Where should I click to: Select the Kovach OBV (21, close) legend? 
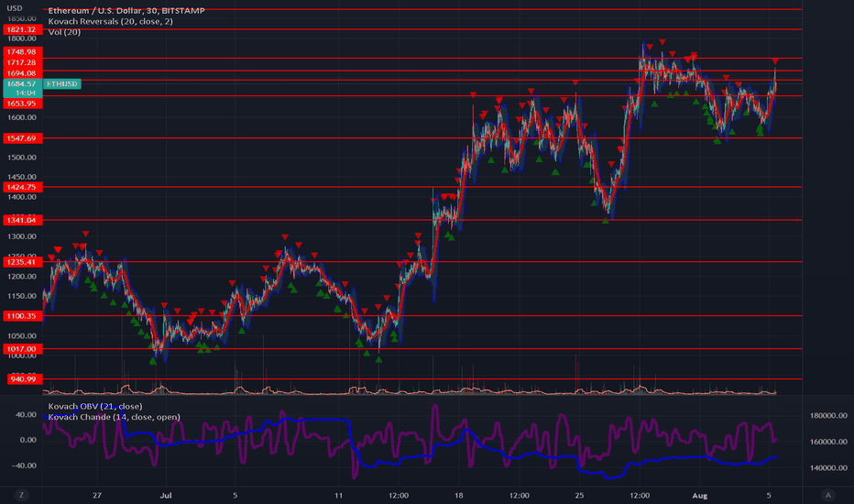[95, 406]
